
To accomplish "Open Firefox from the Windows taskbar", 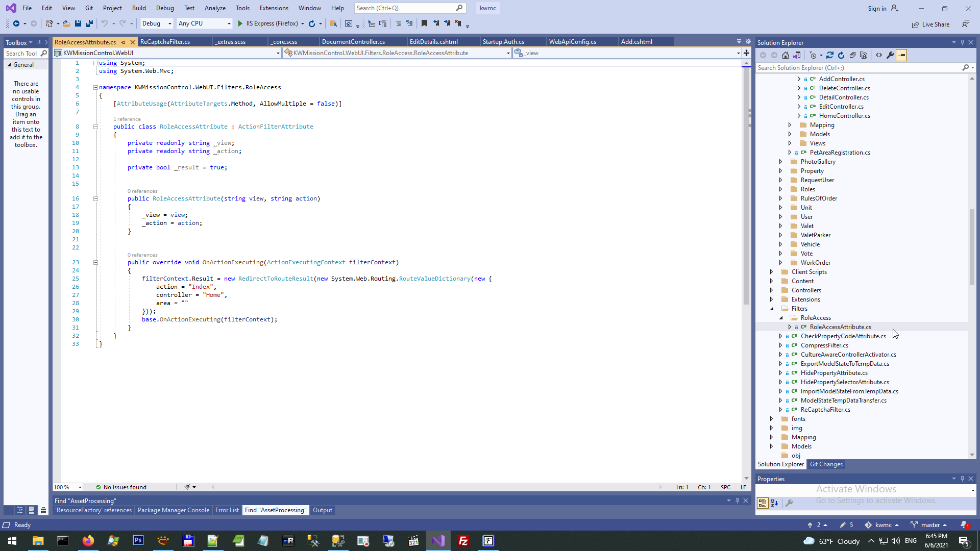I will pos(88,541).
